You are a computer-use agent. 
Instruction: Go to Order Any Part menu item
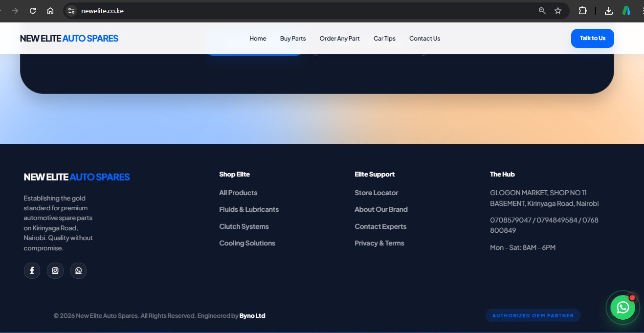339,39
